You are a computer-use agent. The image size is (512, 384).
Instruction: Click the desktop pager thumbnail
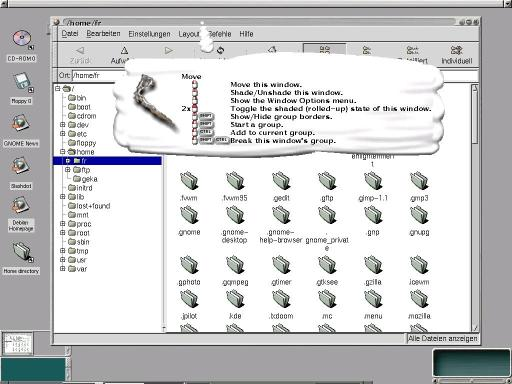[x=18, y=343]
